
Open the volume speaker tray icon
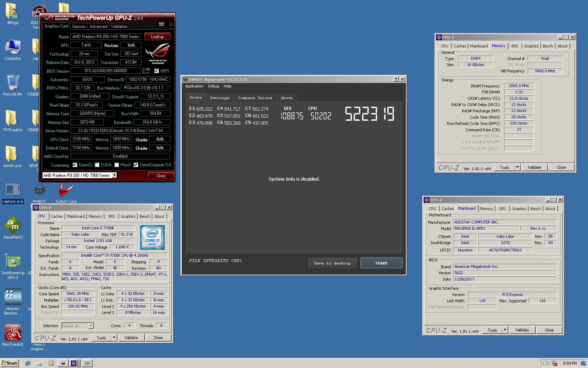[545, 363]
